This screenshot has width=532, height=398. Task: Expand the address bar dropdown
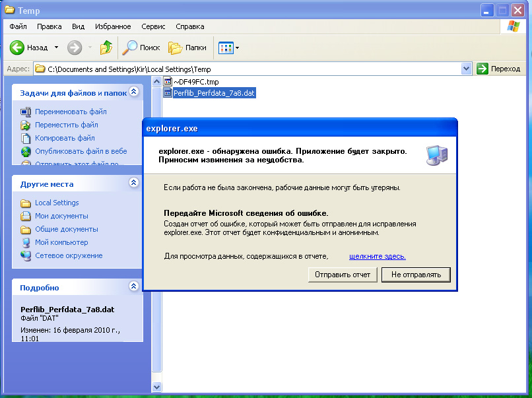tap(467, 69)
